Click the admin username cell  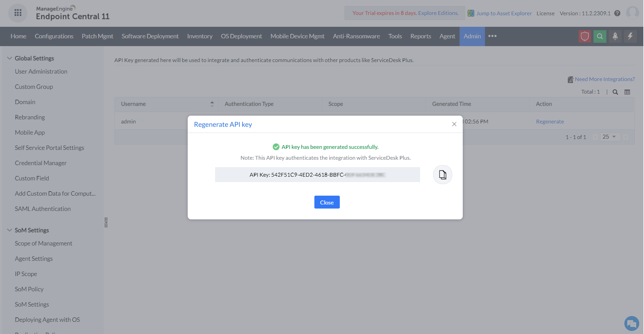coord(128,121)
